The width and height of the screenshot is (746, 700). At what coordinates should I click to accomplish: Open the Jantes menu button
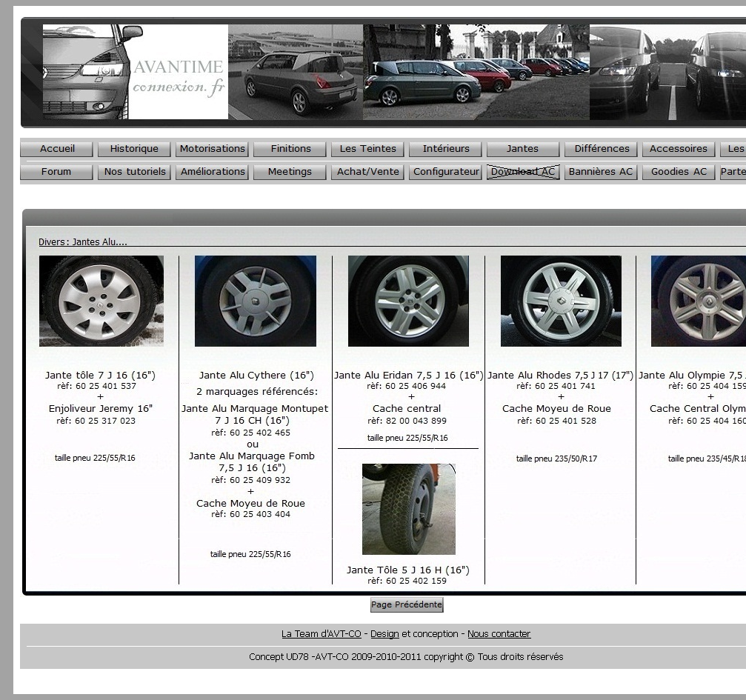(x=522, y=149)
